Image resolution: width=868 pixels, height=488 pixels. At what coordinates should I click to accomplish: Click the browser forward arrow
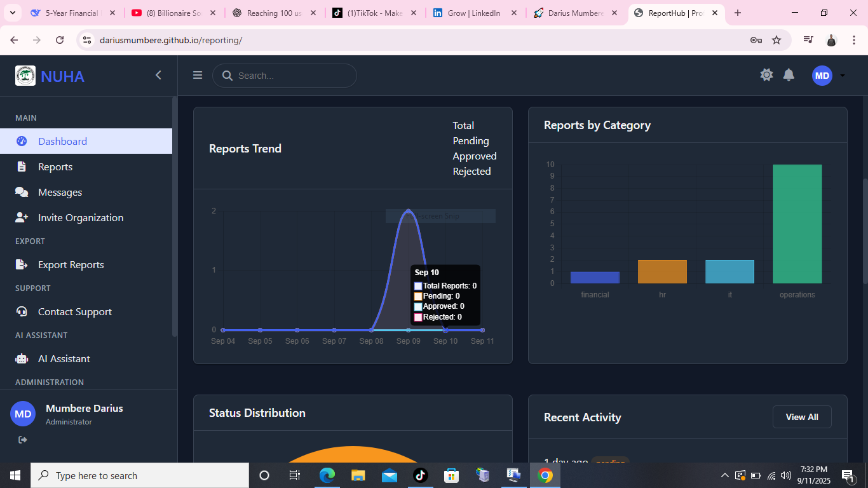click(37, 40)
